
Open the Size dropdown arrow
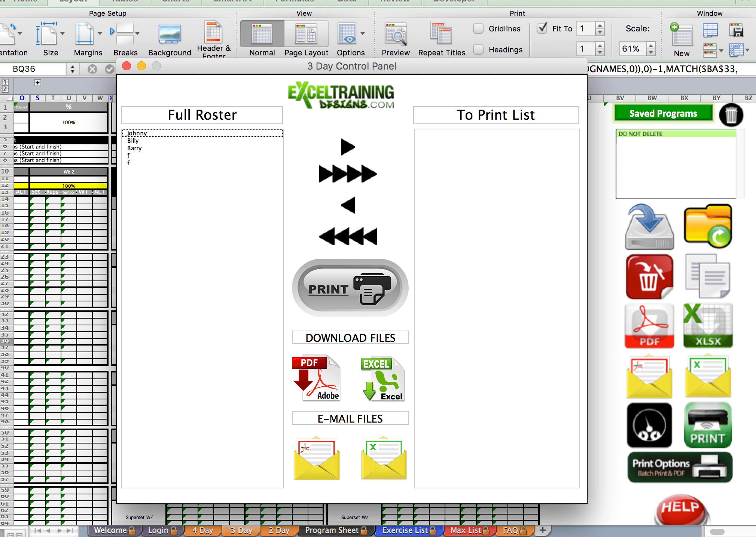(63, 34)
